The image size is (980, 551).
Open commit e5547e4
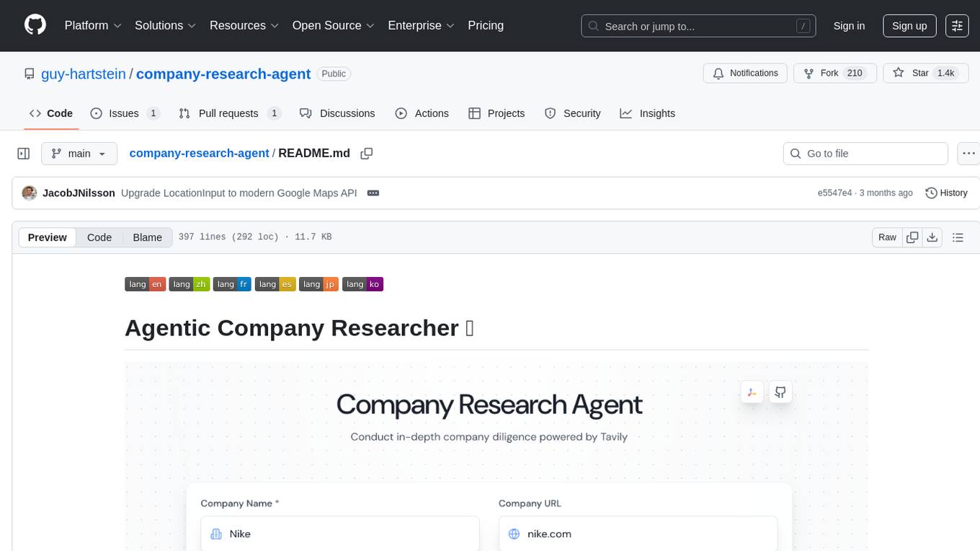[x=834, y=193]
